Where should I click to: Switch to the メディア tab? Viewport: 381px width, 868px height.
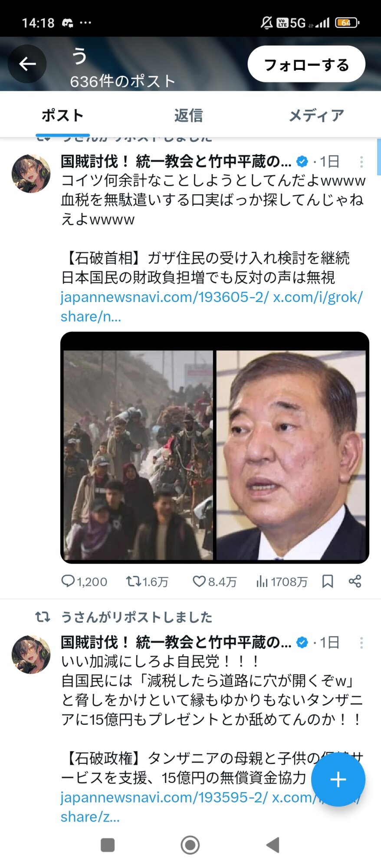click(316, 115)
